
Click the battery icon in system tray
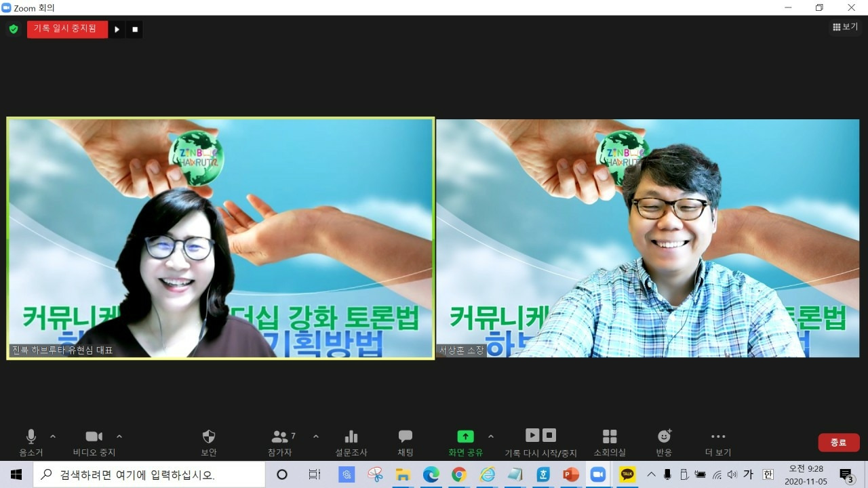700,474
